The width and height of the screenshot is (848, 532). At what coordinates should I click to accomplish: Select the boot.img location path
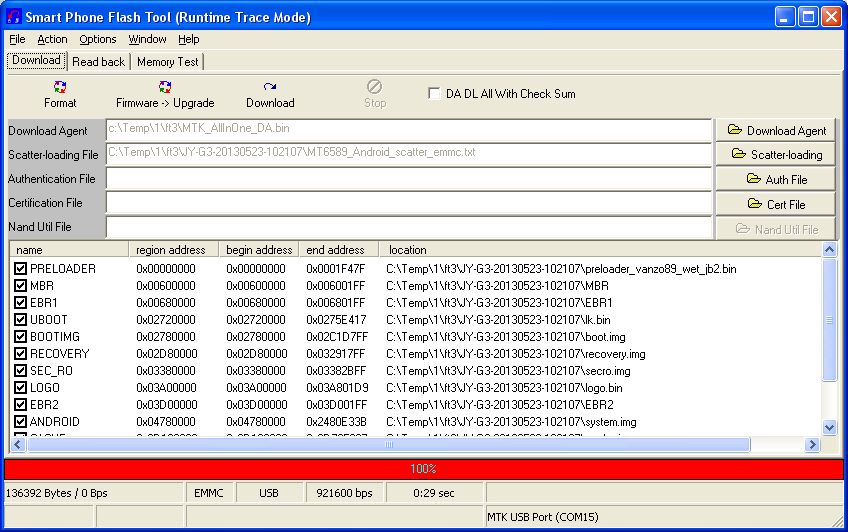(x=506, y=337)
